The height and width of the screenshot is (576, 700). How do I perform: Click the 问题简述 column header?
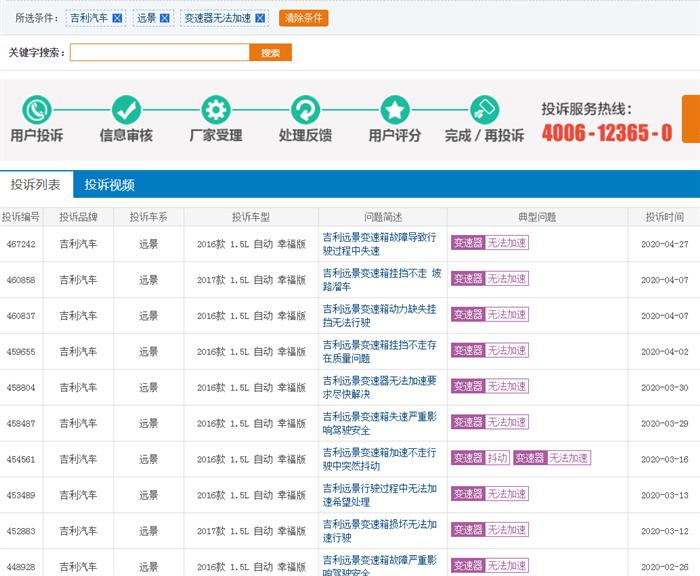pyautogui.click(x=383, y=217)
